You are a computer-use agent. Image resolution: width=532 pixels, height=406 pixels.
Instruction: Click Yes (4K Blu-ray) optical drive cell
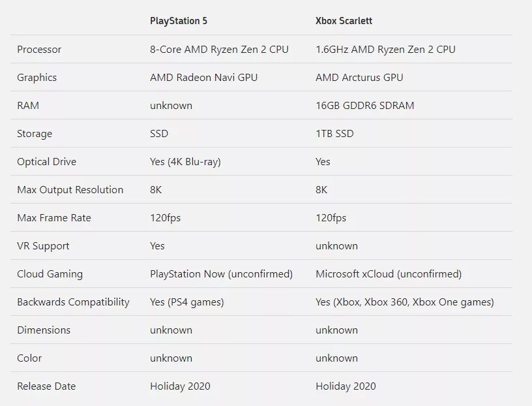[185, 162]
